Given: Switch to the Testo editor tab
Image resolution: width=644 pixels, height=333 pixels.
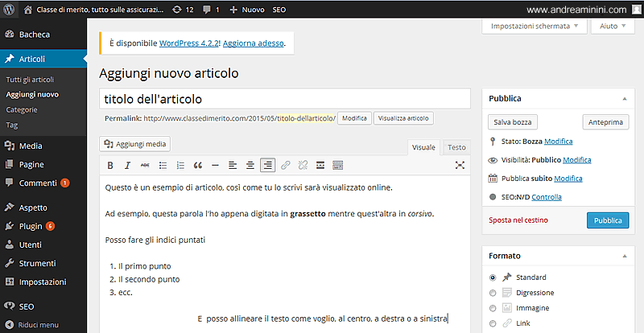Looking at the screenshot, I should pos(456,147).
